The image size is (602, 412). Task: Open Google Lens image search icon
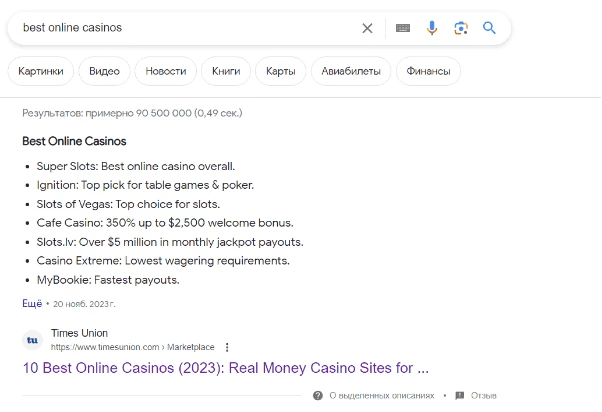click(461, 28)
